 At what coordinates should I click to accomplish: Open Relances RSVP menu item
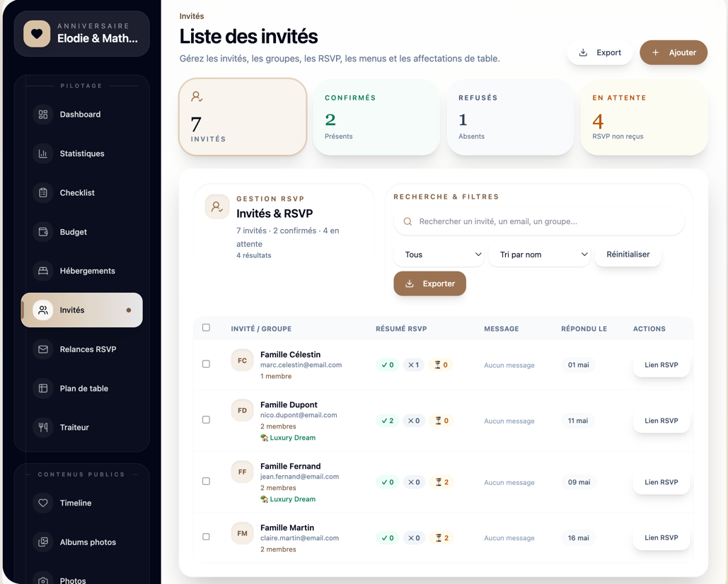82,349
